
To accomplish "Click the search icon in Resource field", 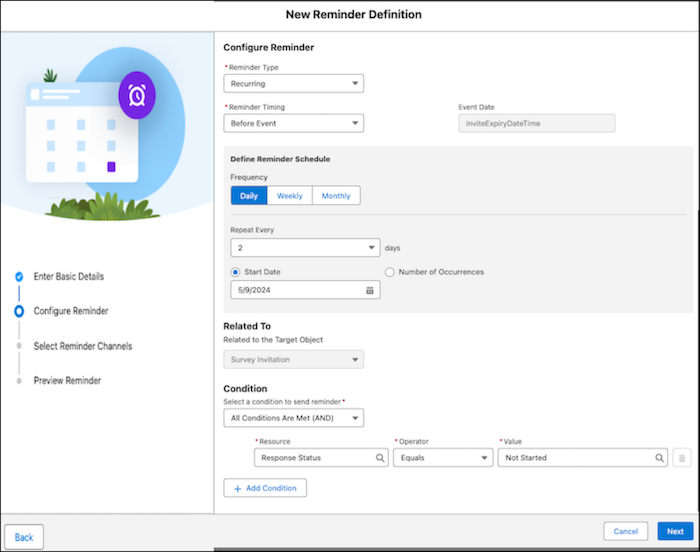I will (381, 458).
